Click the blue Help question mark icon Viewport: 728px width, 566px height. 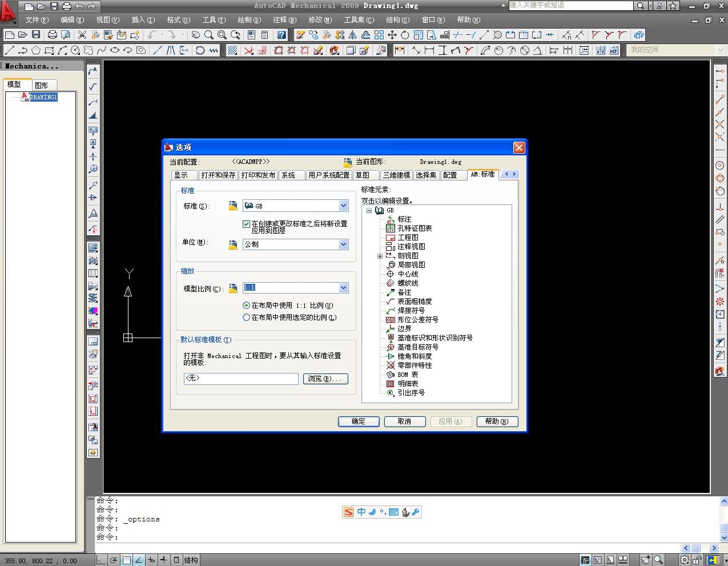(281, 35)
